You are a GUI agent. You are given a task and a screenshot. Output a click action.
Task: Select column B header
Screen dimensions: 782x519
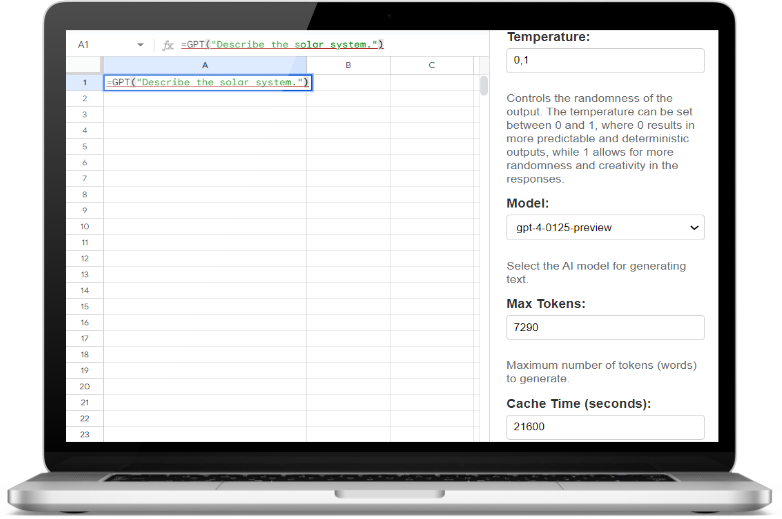pyautogui.click(x=348, y=65)
